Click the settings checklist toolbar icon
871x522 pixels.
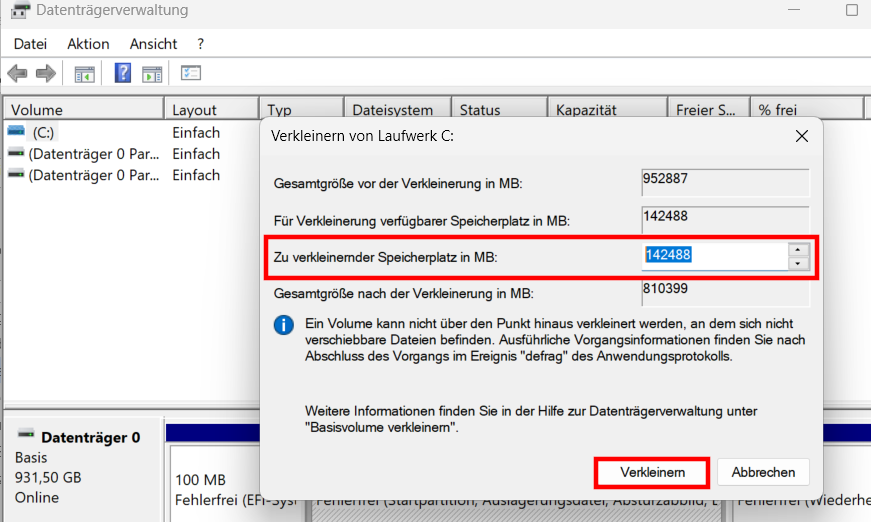point(191,73)
